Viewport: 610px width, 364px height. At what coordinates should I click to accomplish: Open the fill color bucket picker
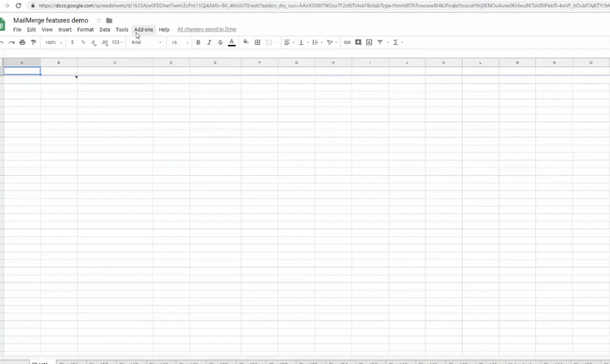[246, 42]
